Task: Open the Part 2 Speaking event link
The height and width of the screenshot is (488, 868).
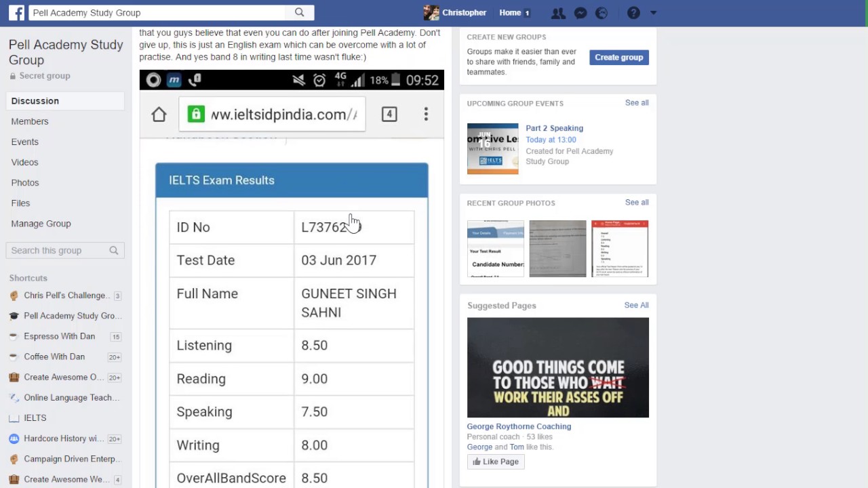Action: point(554,128)
